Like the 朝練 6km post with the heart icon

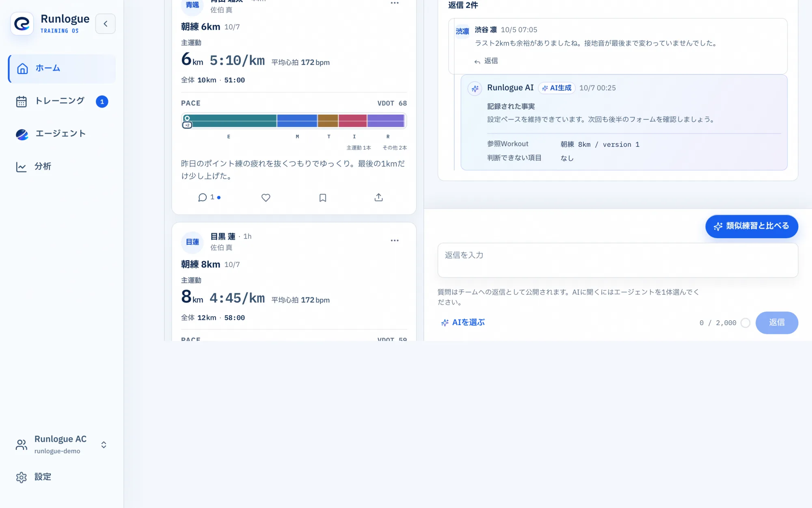266,198
